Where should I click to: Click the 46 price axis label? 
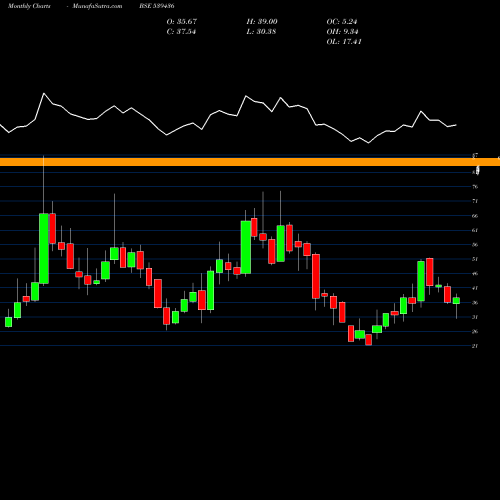(475, 274)
